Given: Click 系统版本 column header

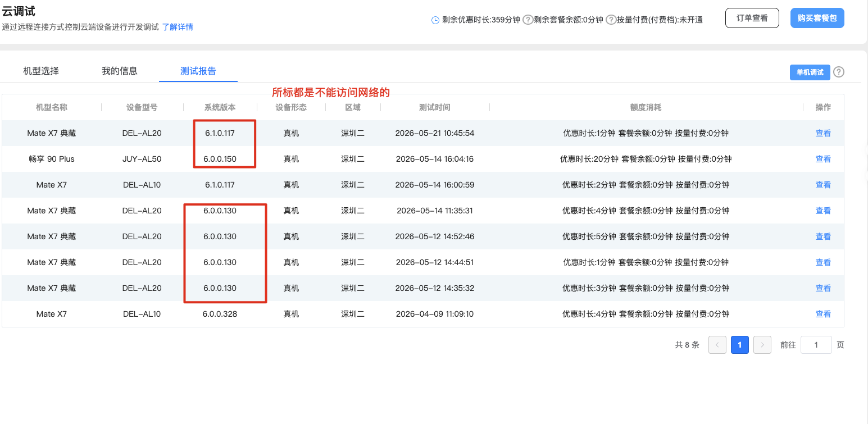Looking at the screenshot, I should 220,107.
